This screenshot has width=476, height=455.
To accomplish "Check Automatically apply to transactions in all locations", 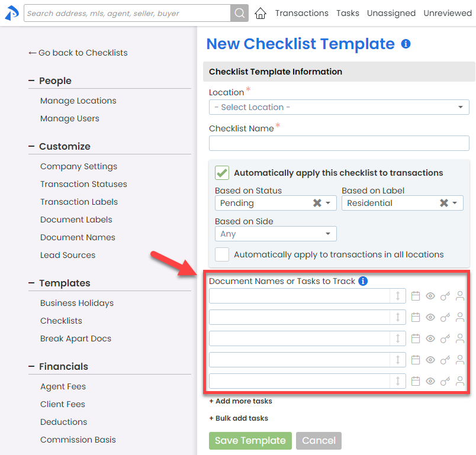I will pos(222,254).
